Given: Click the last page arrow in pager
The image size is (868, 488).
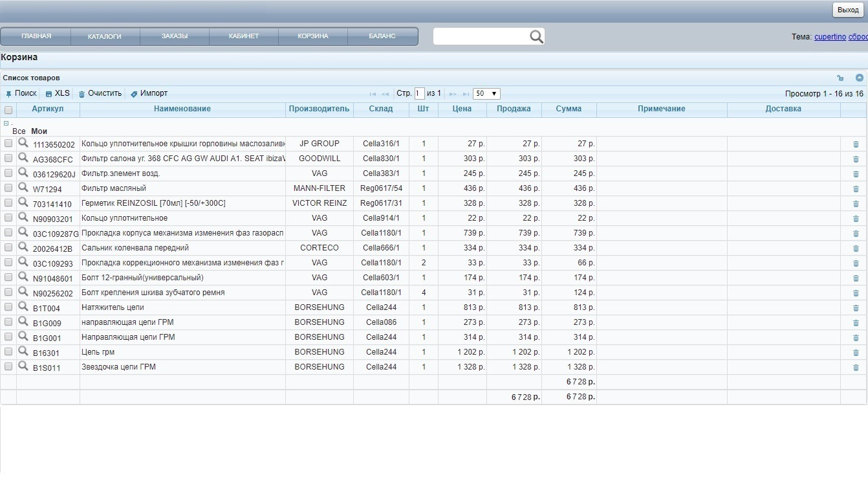Looking at the screenshot, I should tap(466, 94).
